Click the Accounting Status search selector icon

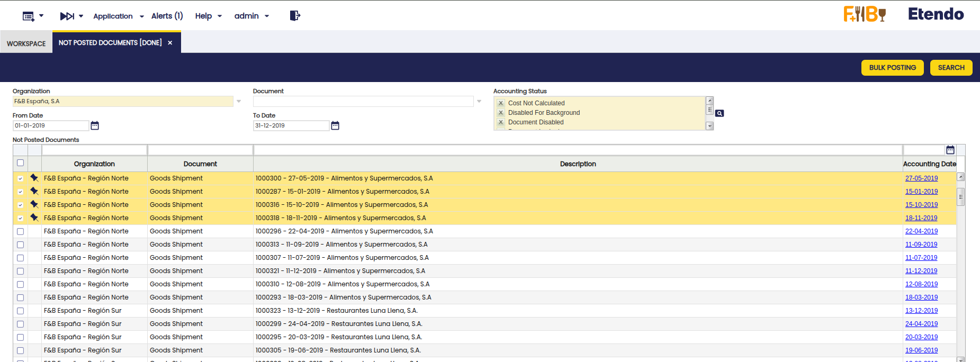pos(720,113)
